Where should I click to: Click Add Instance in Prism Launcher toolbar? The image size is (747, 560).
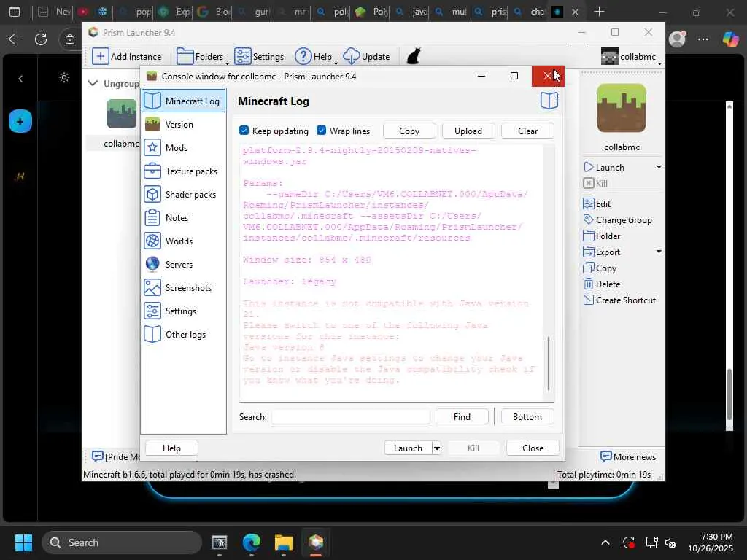coord(127,57)
